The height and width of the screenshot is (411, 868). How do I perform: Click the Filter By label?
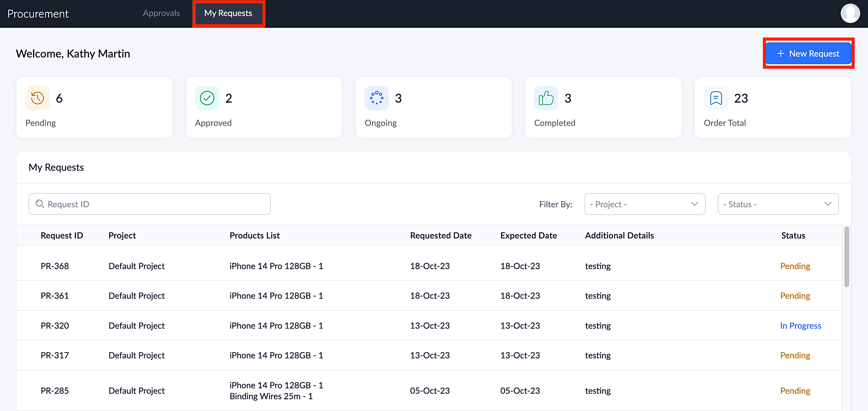[556, 204]
